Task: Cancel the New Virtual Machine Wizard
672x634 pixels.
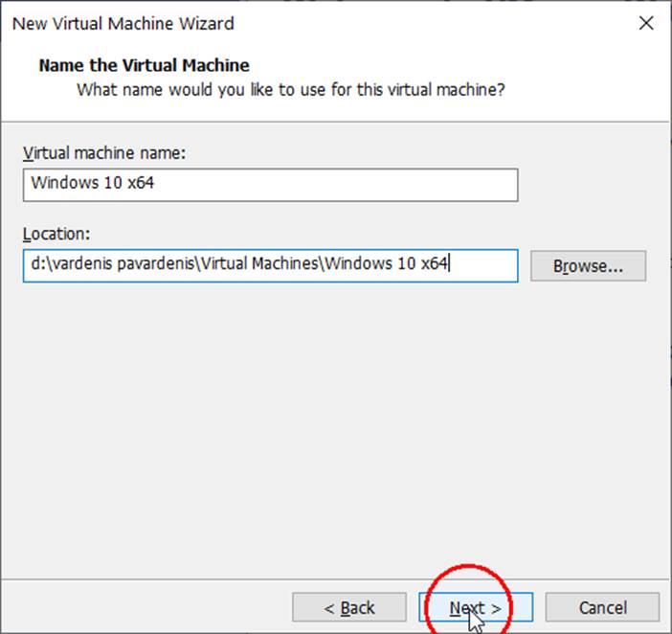Action: (602, 608)
